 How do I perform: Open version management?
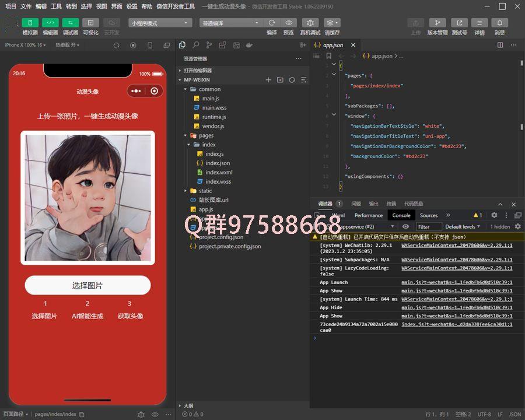tap(437, 23)
